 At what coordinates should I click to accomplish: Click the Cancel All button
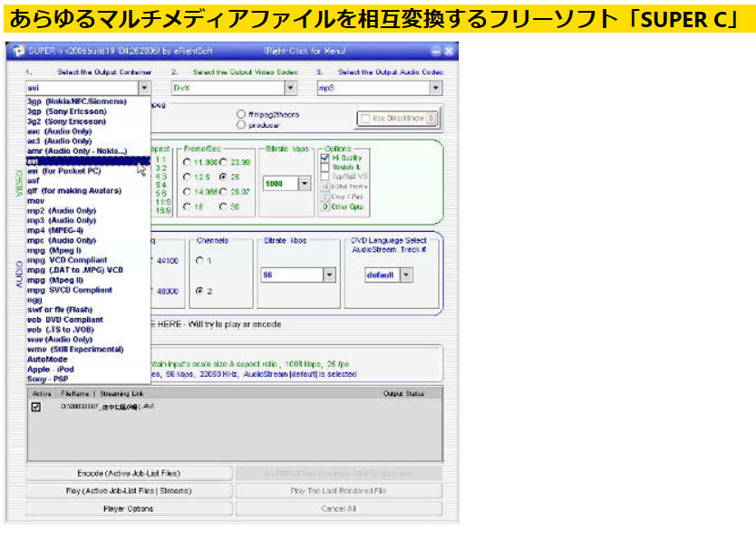pos(339,509)
